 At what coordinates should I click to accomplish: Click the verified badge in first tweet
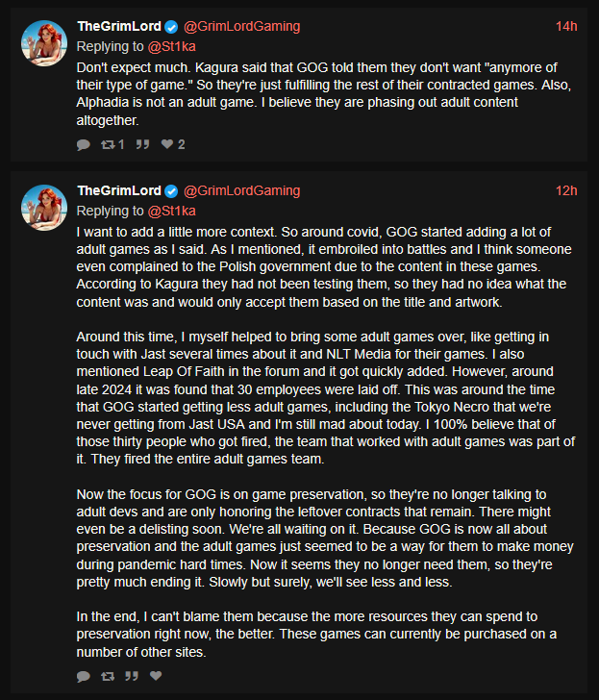pyautogui.click(x=171, y=27)
